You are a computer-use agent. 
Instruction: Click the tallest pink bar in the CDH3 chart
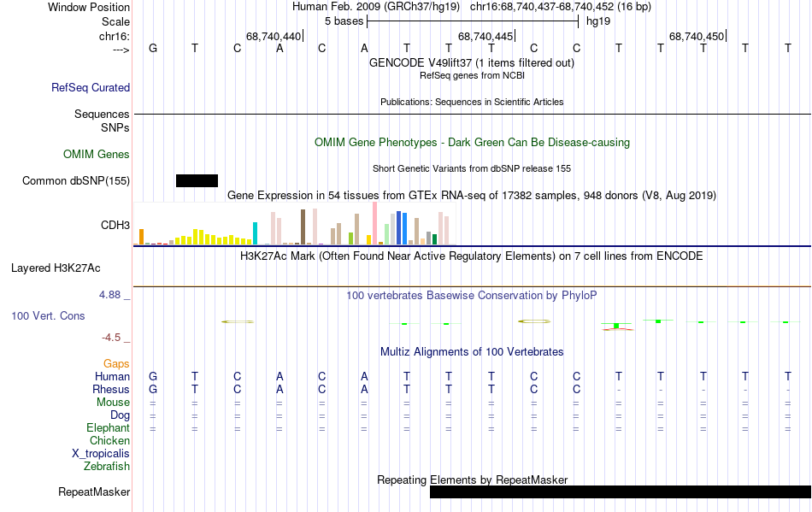click(x=375, y=223)
